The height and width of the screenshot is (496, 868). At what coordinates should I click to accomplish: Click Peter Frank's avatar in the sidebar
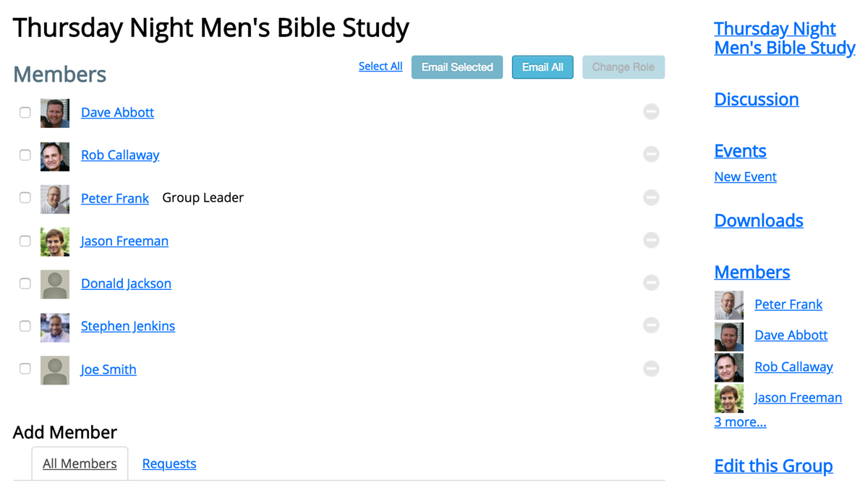[728, 304]
